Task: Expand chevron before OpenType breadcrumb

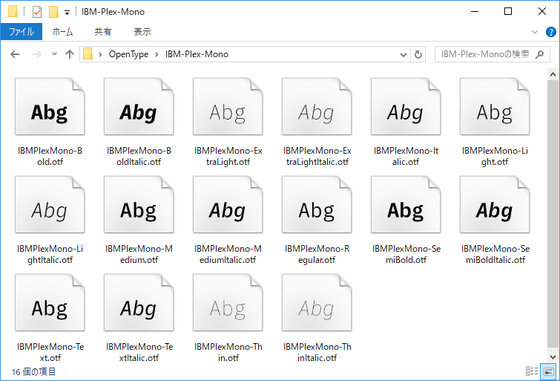Action: click(x=101, y=54)
